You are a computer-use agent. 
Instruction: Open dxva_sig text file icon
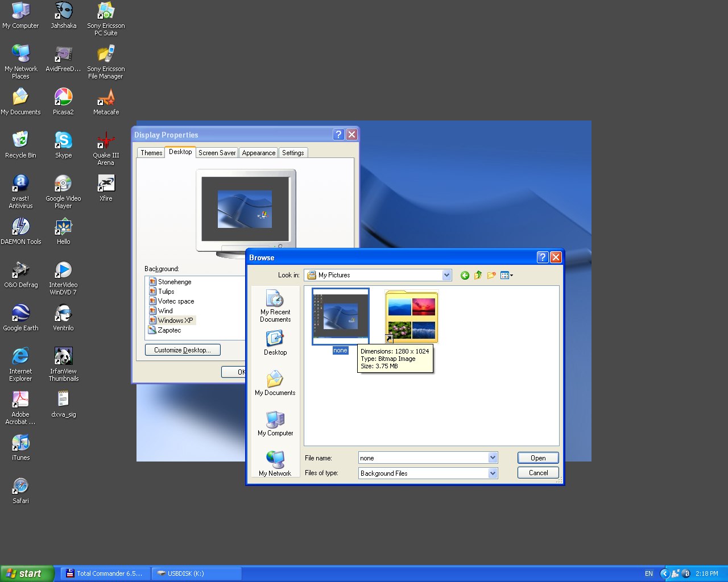click(x=63, y=404)
